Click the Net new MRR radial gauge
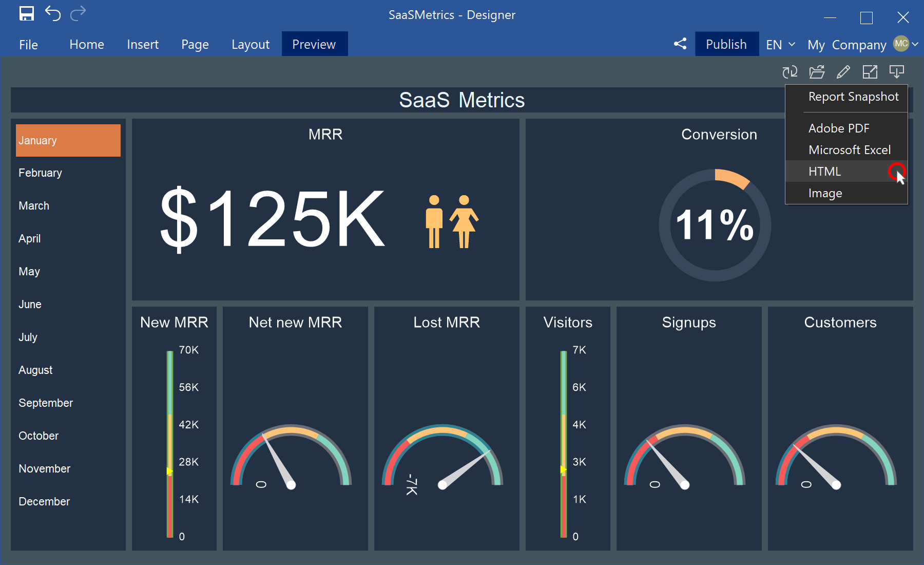924x565 pixels. [291, 457]
